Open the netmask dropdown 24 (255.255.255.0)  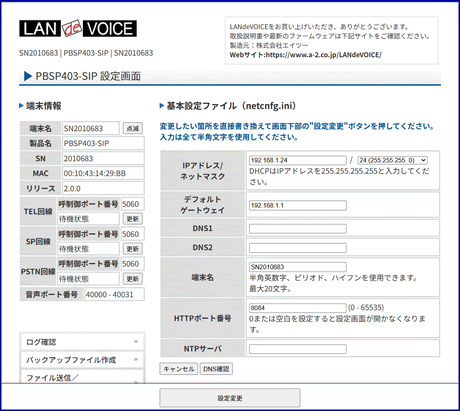tap(392, 160)
